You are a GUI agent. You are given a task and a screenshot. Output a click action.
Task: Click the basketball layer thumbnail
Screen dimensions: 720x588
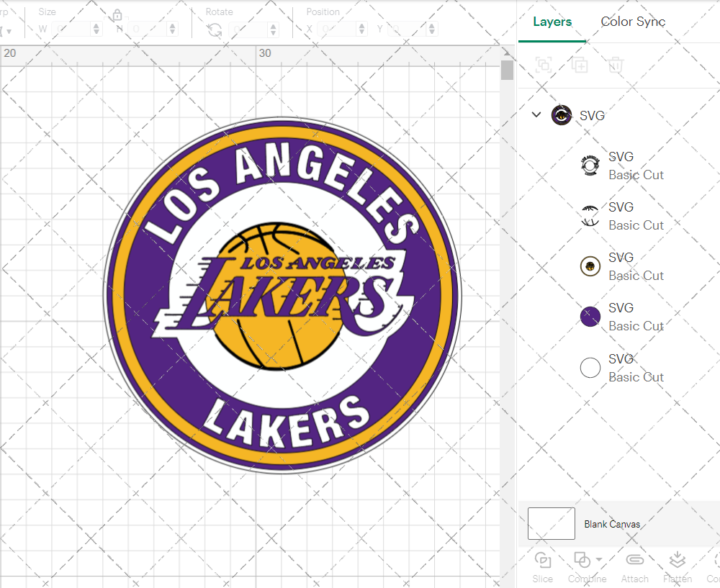coord(590,266)
